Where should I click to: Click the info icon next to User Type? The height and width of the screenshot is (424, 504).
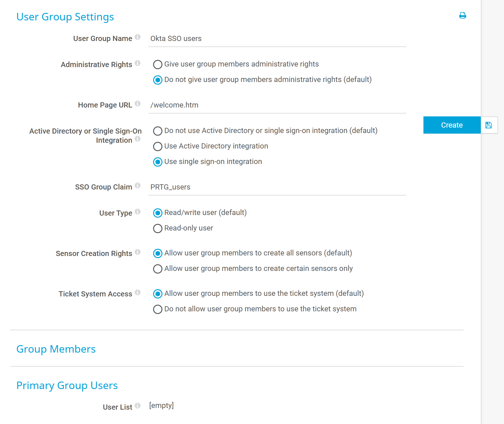pos(138,212)
